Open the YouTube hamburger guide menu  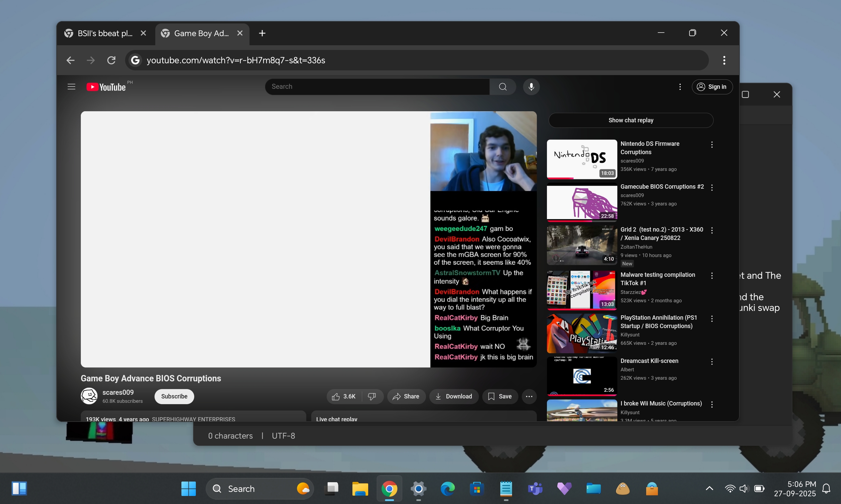click(71, 86)
